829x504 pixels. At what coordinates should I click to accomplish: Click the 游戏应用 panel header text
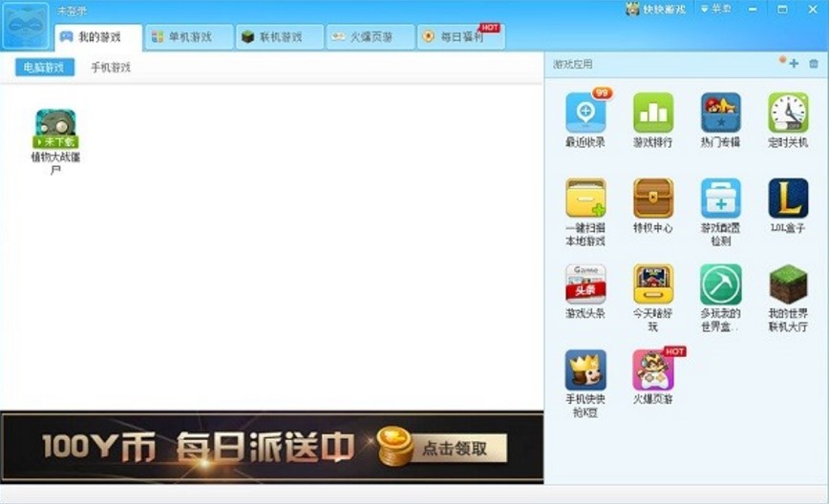click(573, 64)
